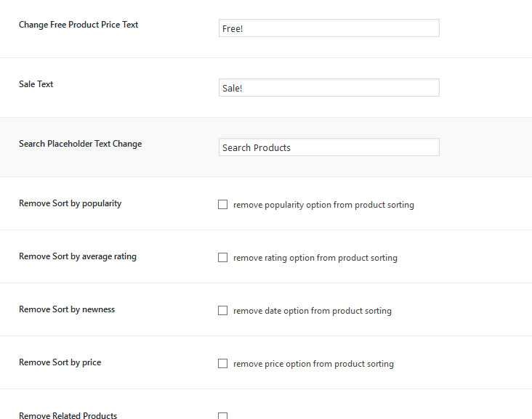Click 'remove rating option from product sorting' text

point(315,258)
